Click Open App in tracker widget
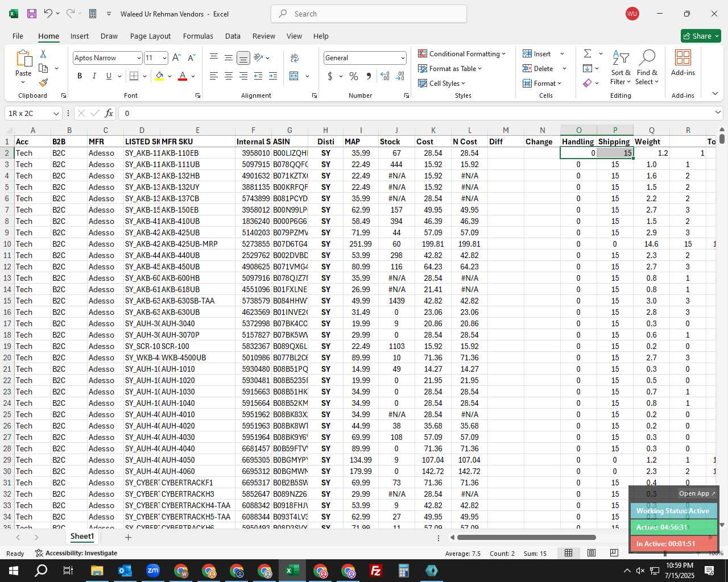Image resolution: width=728 pixels, height=582 pixels. (x=697, y=493)
